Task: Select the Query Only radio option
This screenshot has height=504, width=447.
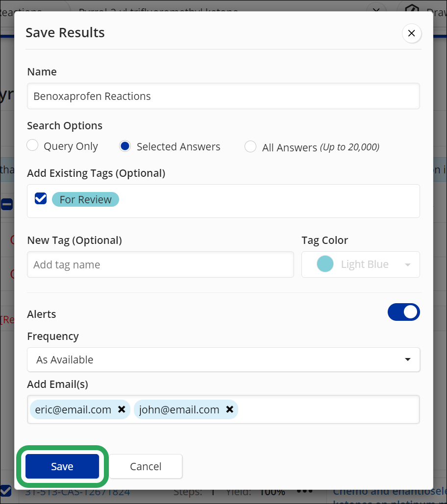Action: (32, 145)
